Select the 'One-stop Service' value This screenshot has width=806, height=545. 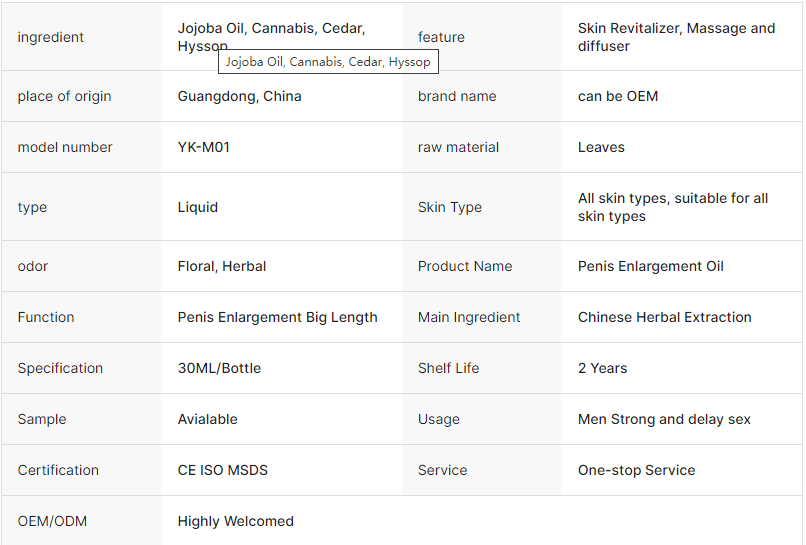click(636, 470)
